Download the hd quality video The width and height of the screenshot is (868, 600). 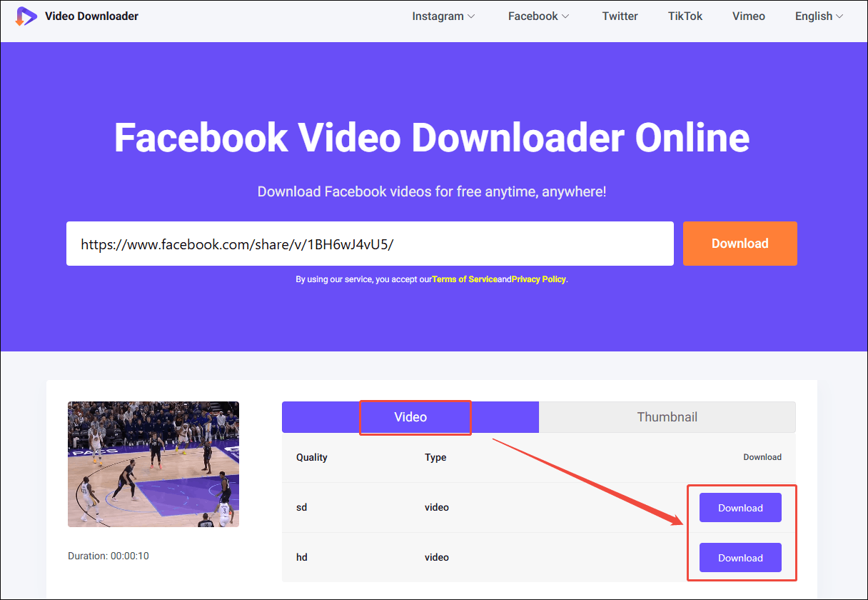click(x=740, y=558)
